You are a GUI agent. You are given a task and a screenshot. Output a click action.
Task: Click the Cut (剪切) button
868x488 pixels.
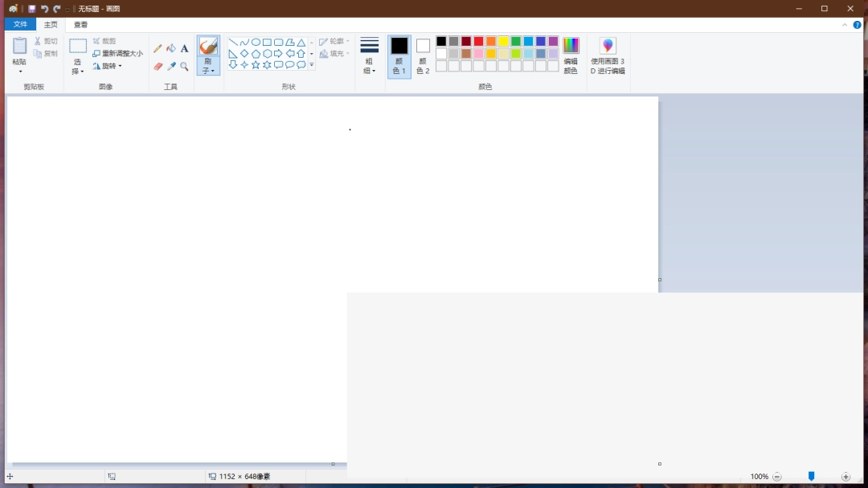tap(46, 42)
